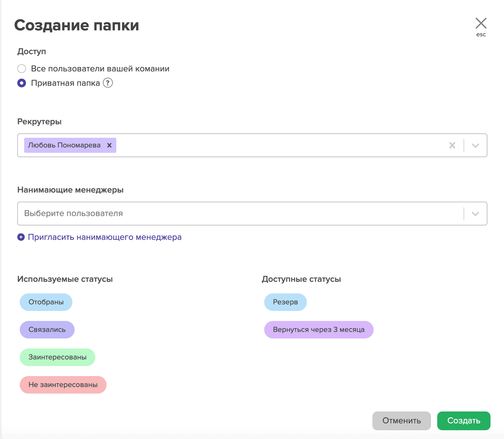
Task: Clear all selected recruiters in Рекрутеры field
Action: tap(452, 145)
